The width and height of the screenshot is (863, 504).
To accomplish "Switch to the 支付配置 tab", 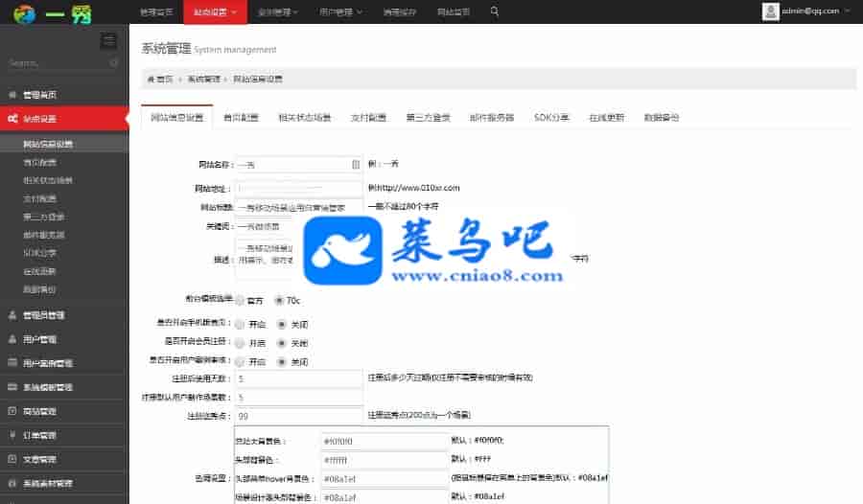I will (365, 118).
